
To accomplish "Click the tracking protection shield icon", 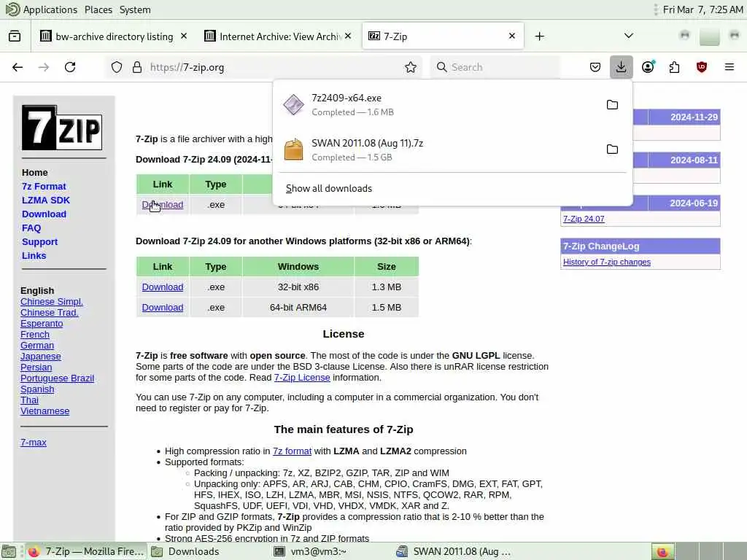I will tap(117, 67).
